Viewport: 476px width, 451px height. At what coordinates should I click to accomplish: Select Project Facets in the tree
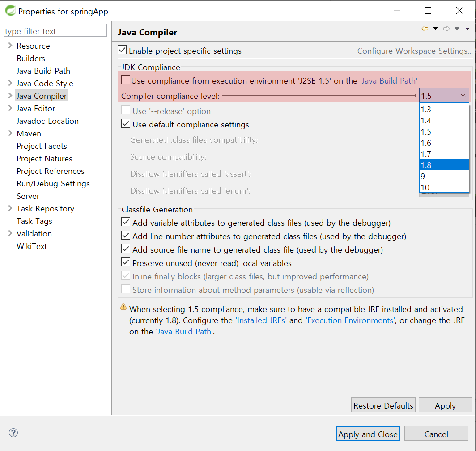click(x=42, y=146)
